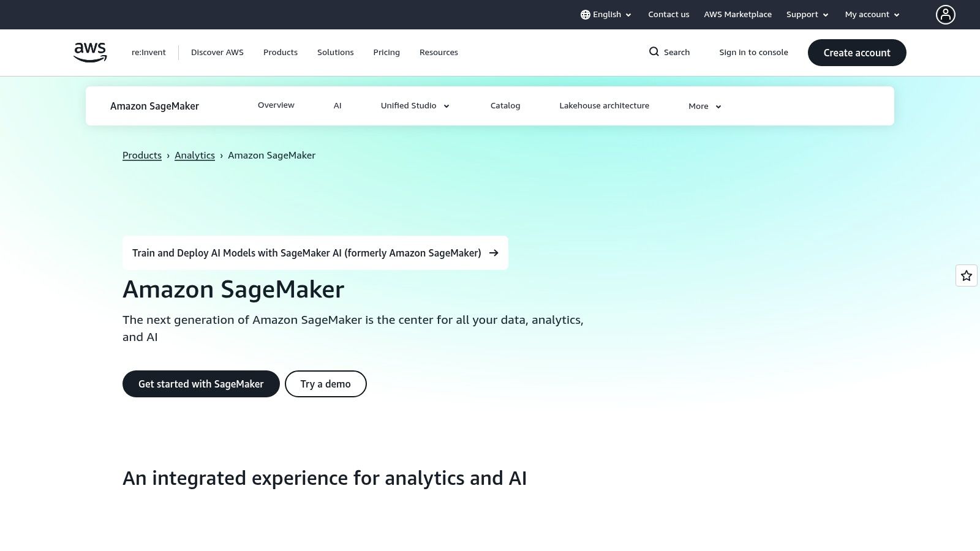Image resolution: width=980 pixels, height=551 pixels.
Task: Open the Analytics breadcrumb link
Action: click(195, 155)
